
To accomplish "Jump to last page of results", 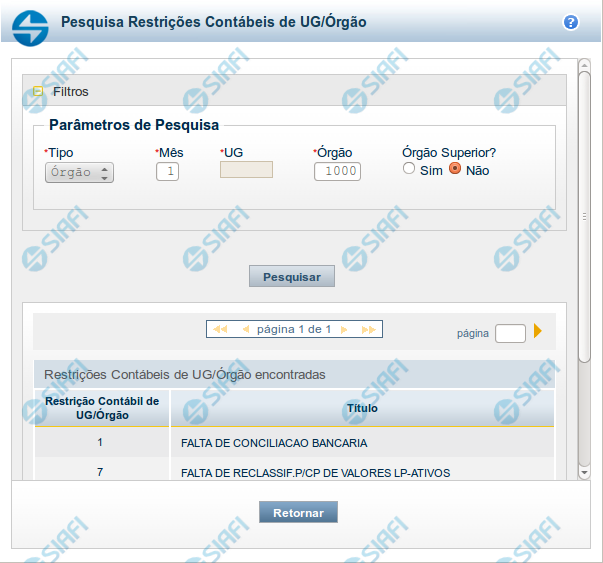I will 368,329.
